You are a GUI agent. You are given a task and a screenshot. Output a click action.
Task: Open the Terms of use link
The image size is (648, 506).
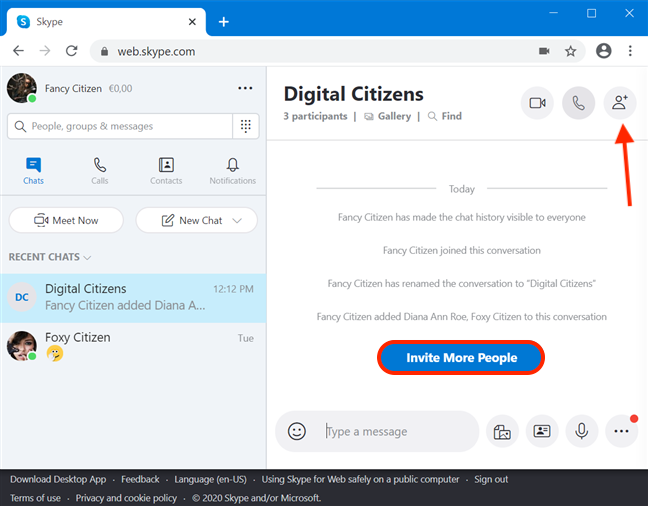coord(36,498)
